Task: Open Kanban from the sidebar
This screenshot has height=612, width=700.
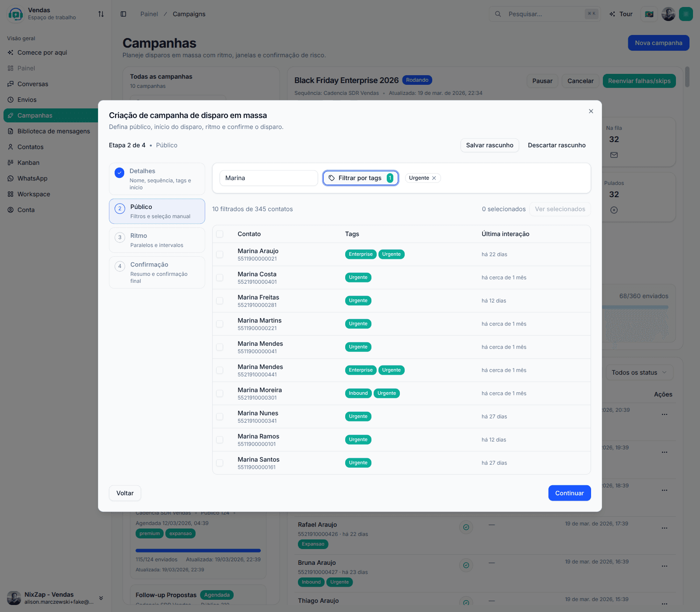Action: tap(28, 163)
